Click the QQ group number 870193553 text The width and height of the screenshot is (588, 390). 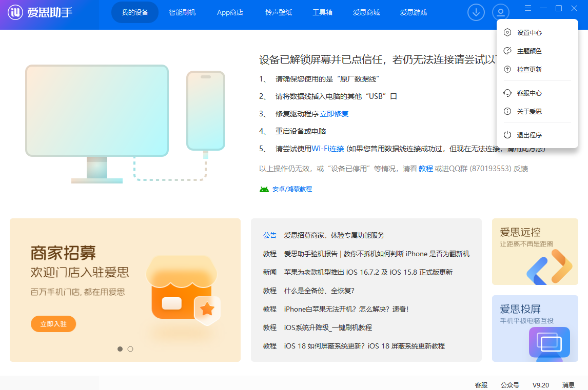click(x=491, y=169)
